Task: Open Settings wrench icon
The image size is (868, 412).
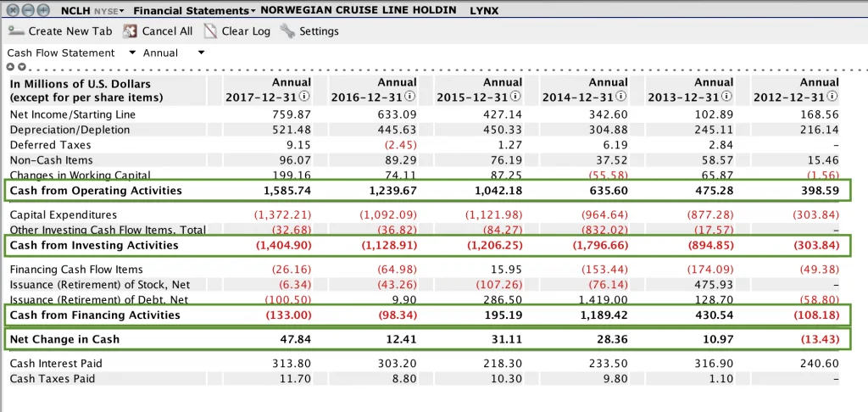Action: pos(287,31)
